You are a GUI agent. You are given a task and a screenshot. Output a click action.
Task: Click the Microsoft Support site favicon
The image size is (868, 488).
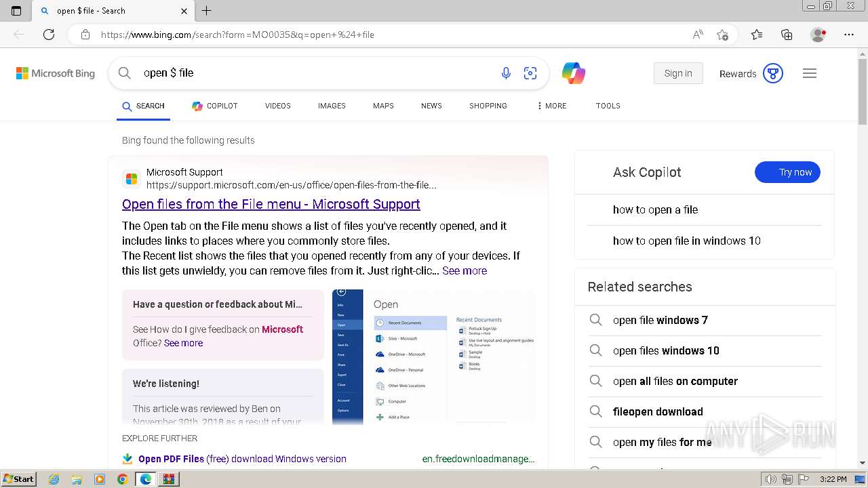click(x=132, y=179)
